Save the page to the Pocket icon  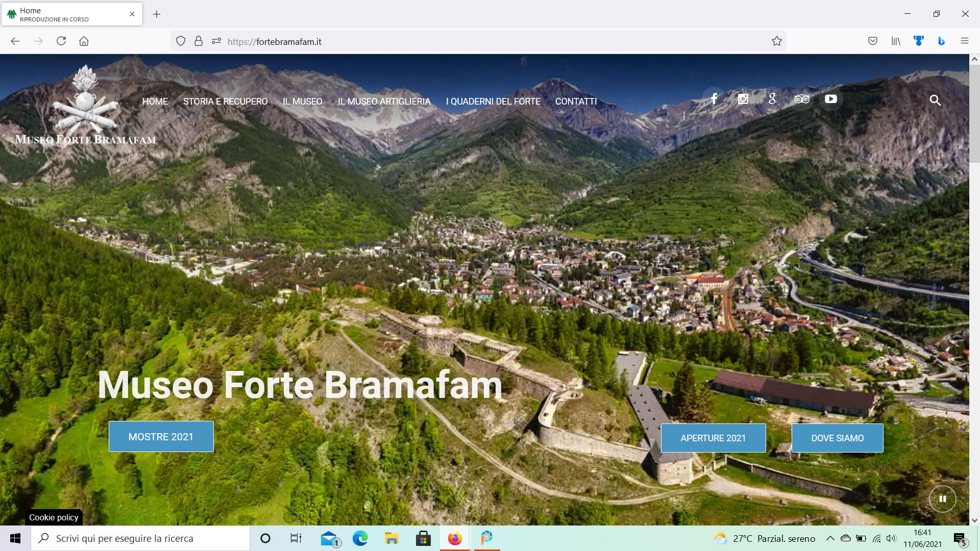coord(872,41)
